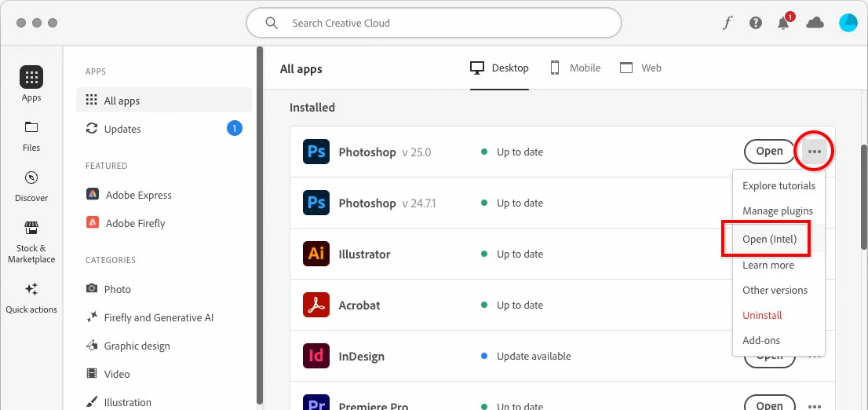Screen dimensions: 868x410
Task: Switch to the Desktop tab
Action: (x=499, y=68)
